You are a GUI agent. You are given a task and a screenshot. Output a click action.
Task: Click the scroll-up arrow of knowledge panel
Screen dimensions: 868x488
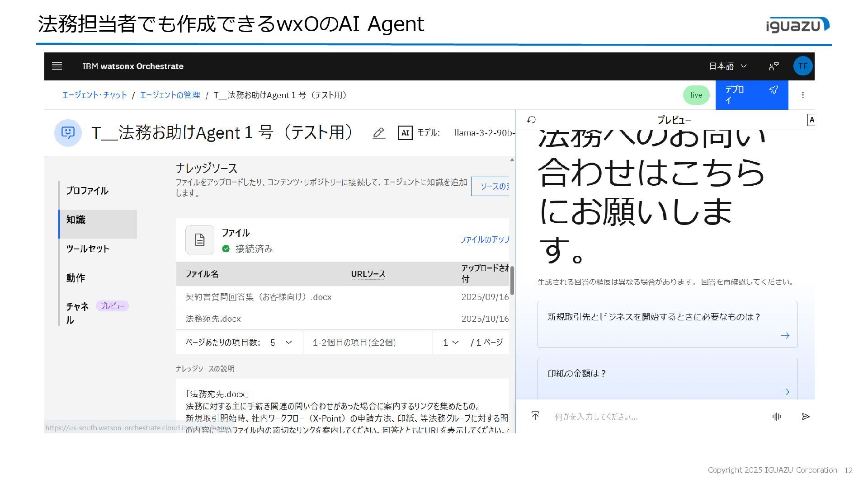click(x=512, y=160)
